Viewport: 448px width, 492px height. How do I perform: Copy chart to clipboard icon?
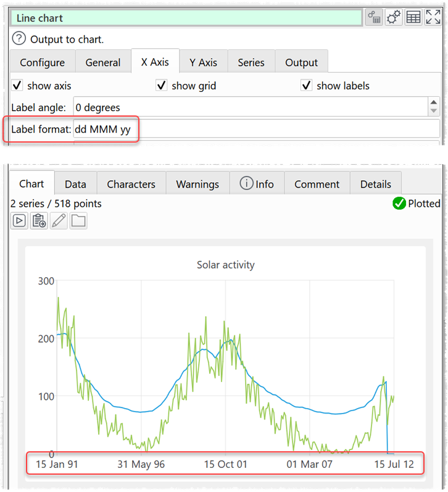(39, 221)
